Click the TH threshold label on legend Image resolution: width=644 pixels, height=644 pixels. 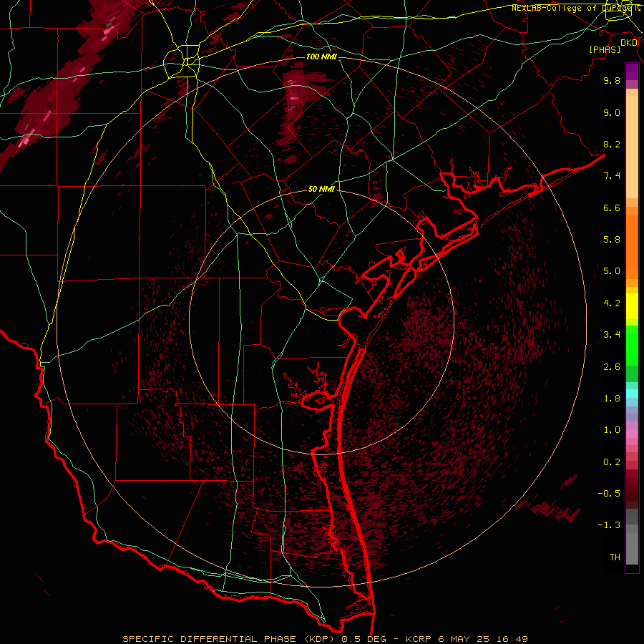coord(615,557)
